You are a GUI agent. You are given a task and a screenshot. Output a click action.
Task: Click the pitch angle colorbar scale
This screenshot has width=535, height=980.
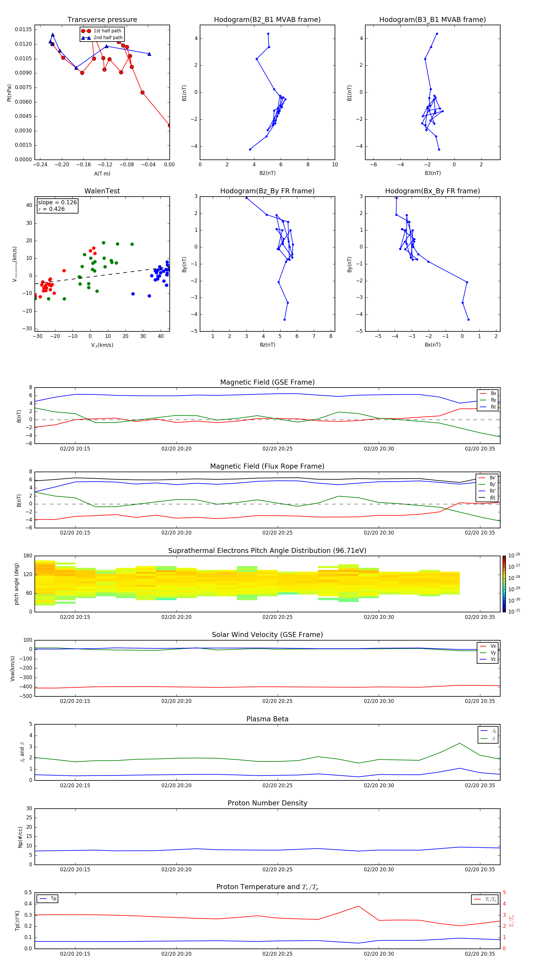click(x=504, y=584)
